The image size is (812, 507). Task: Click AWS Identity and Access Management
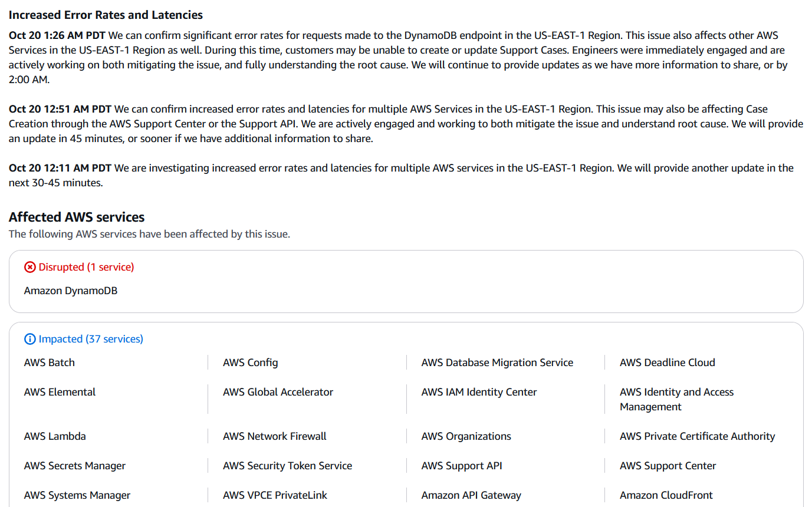(x=676, y=399)
